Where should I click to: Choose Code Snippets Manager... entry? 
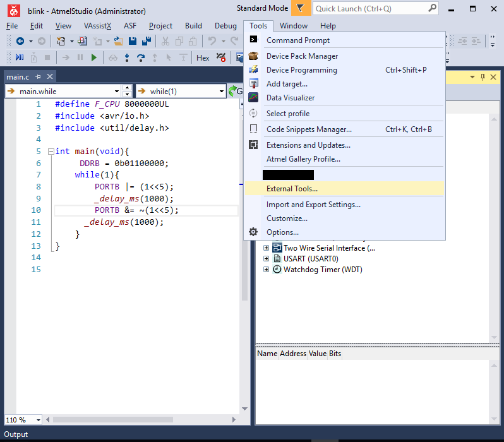[344, 129]
